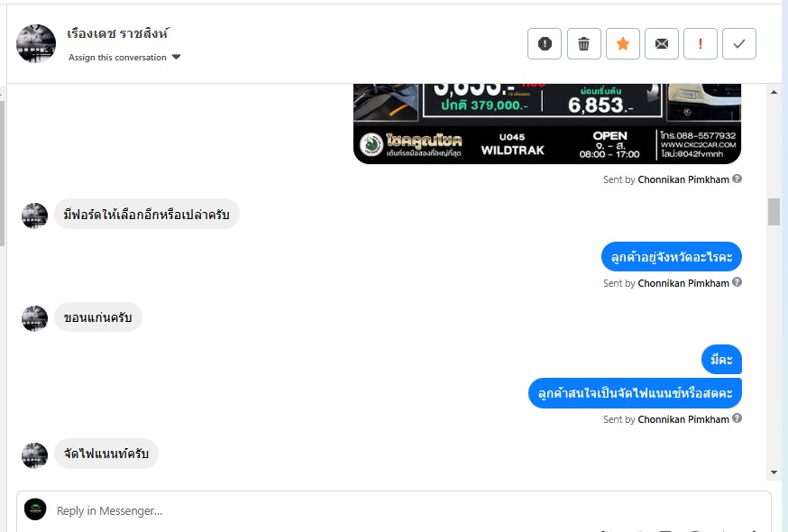Image resolution: width=788 pixels, height=532 pixels.
Task: Click the page avatar beside reply box
Action: (35, 509)
